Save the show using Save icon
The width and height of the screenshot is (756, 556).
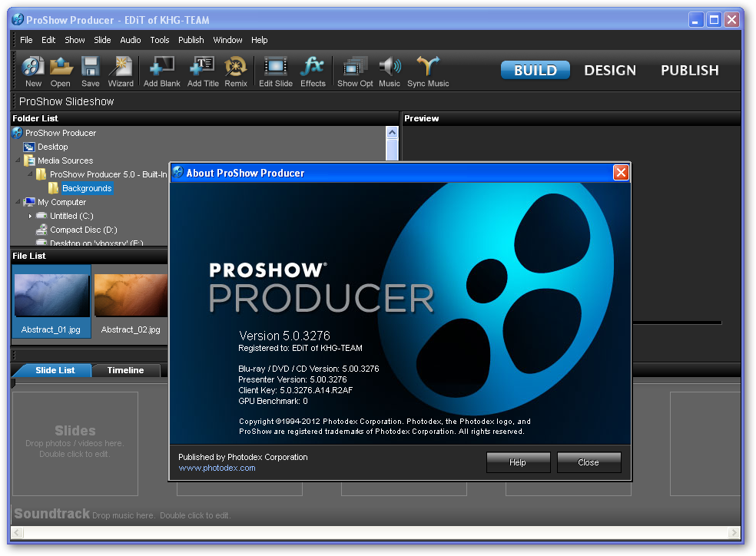pyautogui.click(x=90, y=71)
